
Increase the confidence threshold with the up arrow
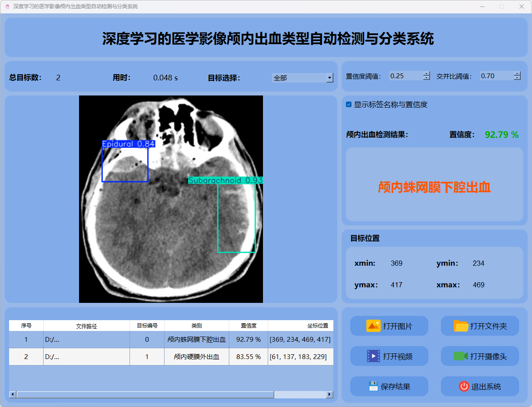[x=427, y=73]
